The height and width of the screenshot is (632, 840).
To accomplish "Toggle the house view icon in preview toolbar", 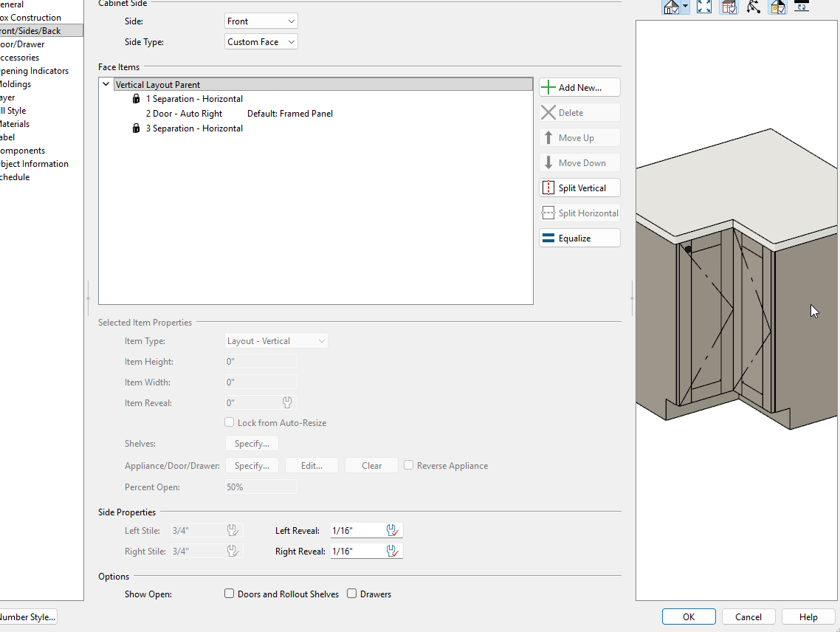I will tap(672, 7).
